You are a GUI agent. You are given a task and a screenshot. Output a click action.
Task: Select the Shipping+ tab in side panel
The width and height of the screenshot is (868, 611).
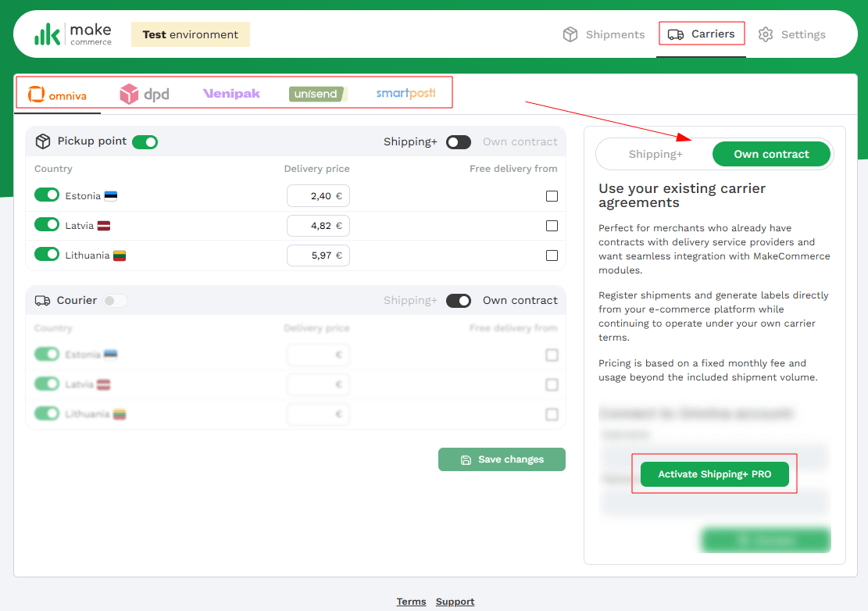655,154
